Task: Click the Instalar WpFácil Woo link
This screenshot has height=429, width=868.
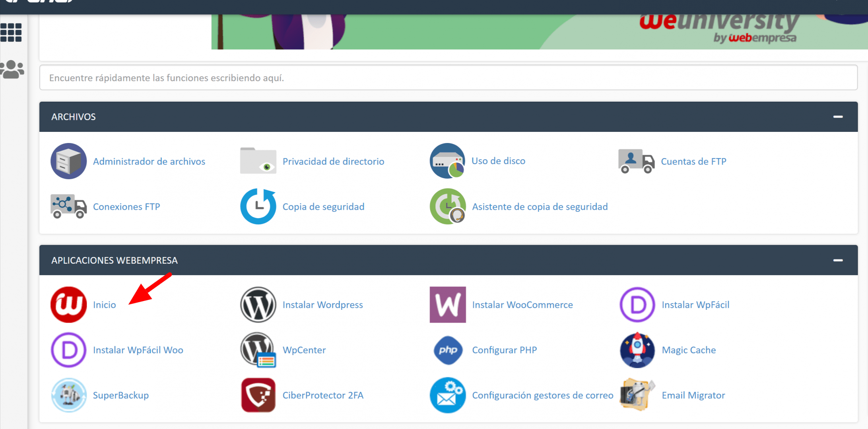Action: click(138, 350)
